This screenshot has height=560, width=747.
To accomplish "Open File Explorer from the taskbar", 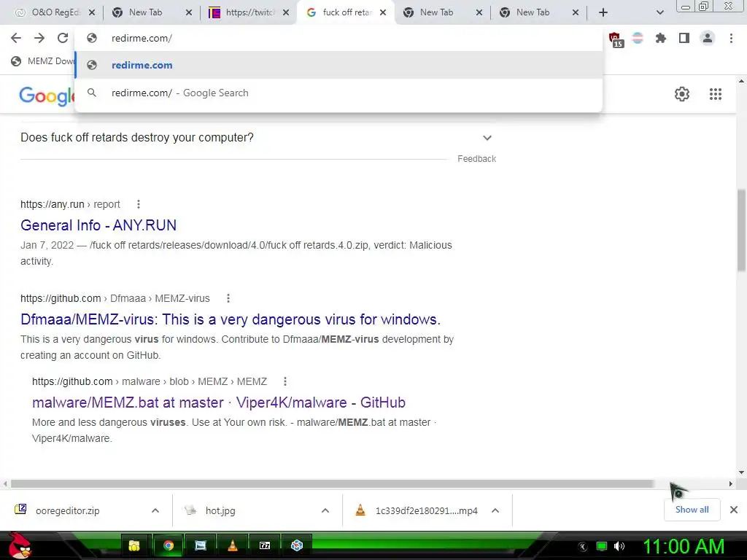I will click(x=135, y=545).
